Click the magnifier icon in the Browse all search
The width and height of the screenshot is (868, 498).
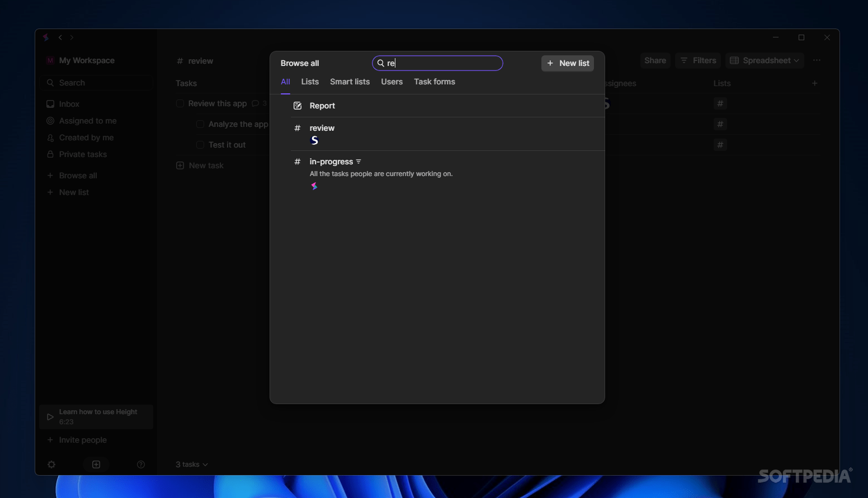(381, 63)
